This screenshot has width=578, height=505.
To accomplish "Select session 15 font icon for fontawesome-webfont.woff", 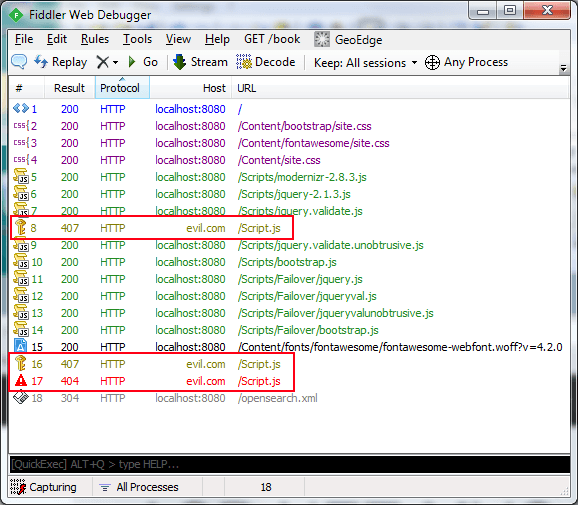I will pos(21,346).
